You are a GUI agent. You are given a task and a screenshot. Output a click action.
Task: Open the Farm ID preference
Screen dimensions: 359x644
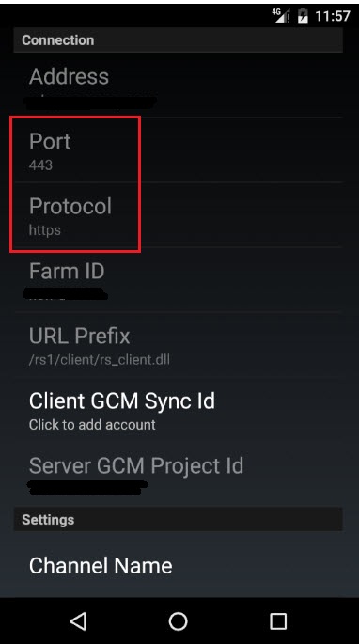(x=179, y=280)
